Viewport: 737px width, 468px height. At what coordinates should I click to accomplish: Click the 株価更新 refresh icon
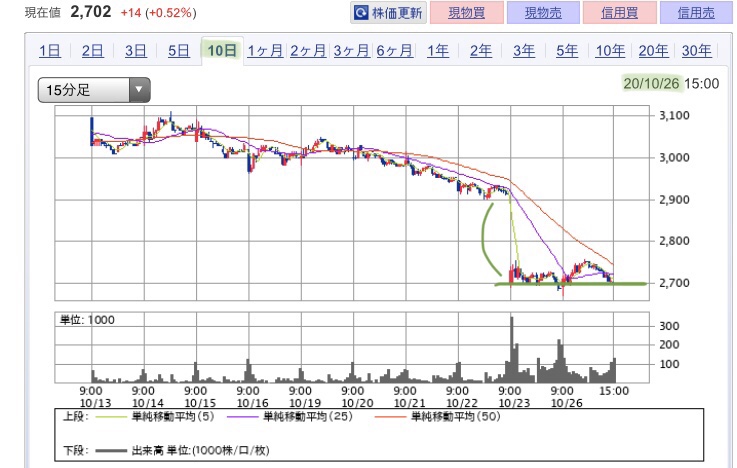coord(361,13)
